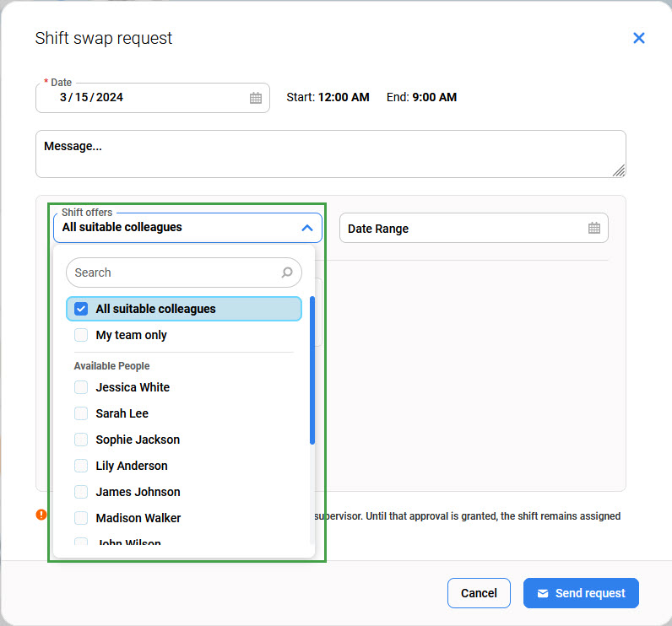Enable the Sophie Jackson checkbox

tap(81, 440)
